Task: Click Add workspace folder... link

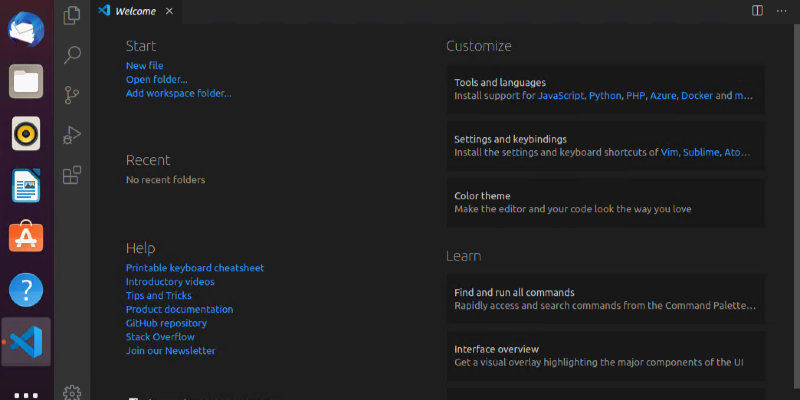Action: point(178,94)
